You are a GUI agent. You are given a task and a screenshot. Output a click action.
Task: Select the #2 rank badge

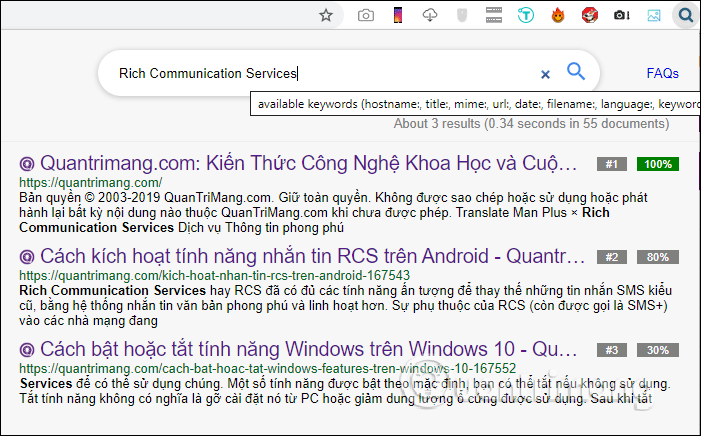(x=612, y=257)
